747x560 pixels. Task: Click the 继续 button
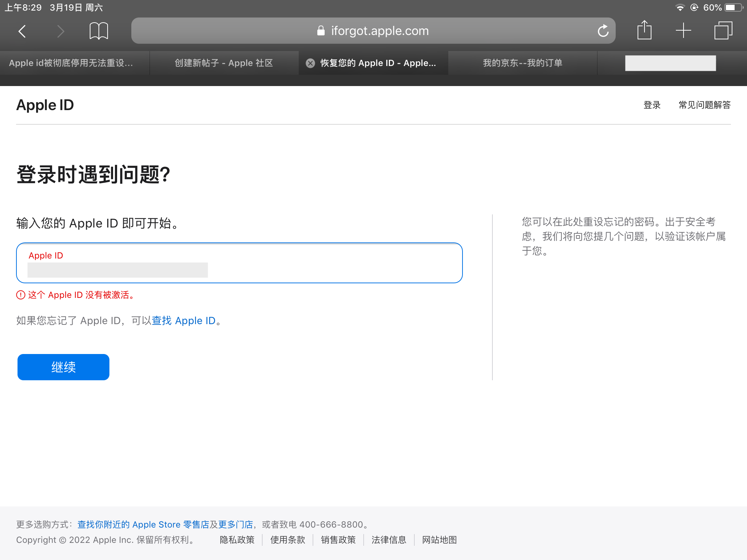pos(63,367)
